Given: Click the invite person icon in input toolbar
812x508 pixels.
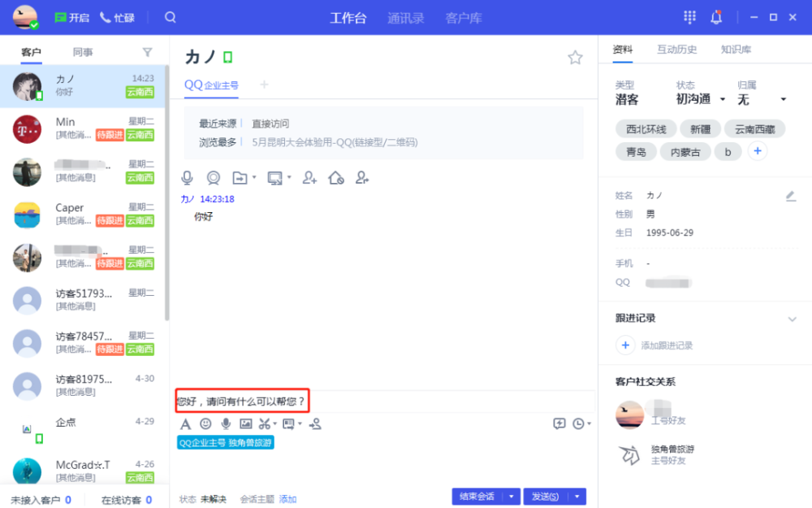Looking at the screenshot, I should click(315, 424).
